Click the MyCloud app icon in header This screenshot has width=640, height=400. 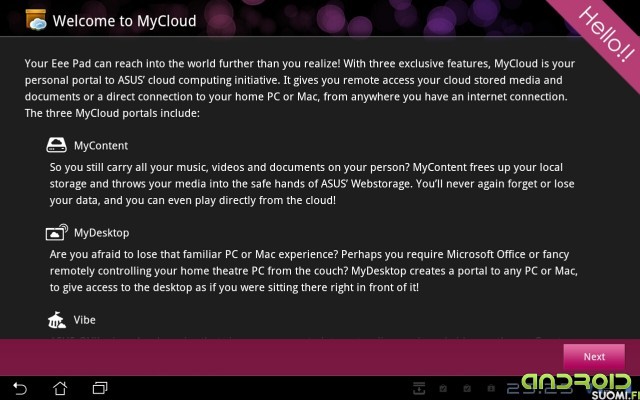(x=36, y=20)
